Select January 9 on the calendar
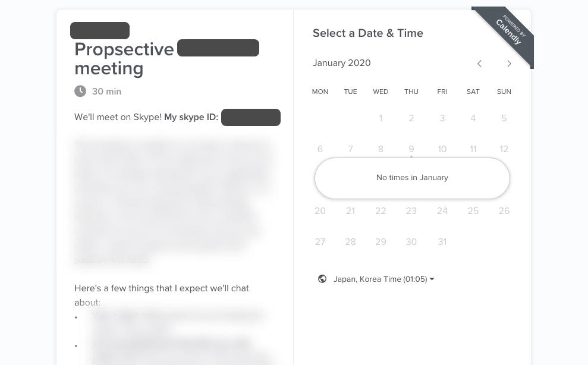Viewport: 588px width, 365px height. tap(411, 149)
